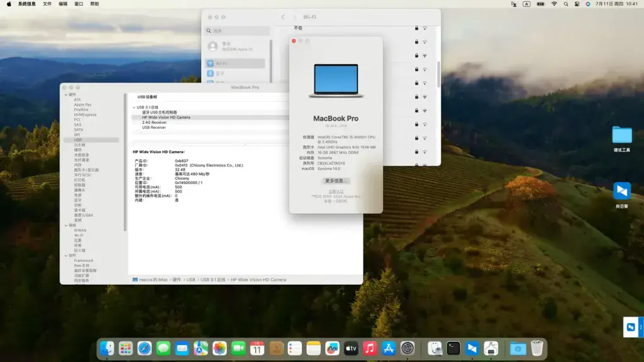Open the Apple menu
644x362 pixels.
click(9, 4)
